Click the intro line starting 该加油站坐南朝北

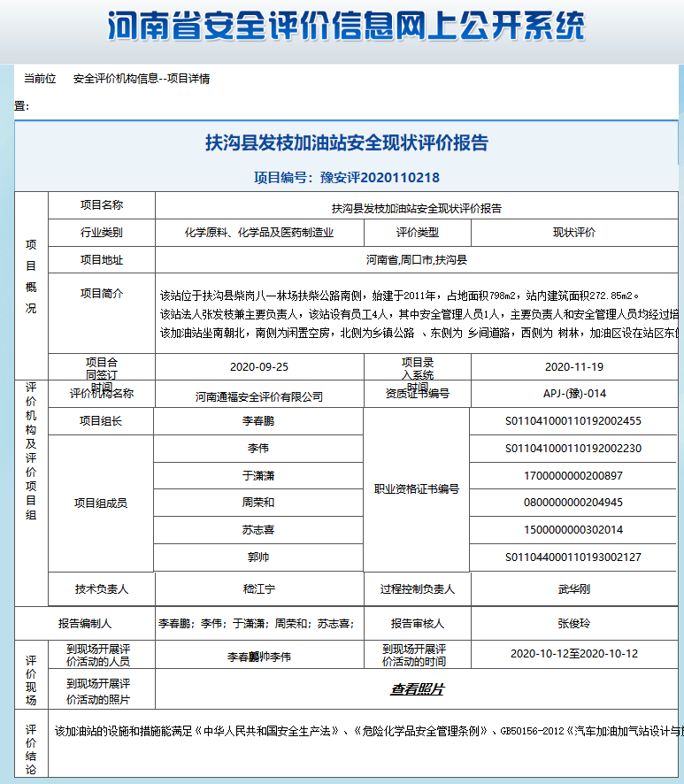419,333
